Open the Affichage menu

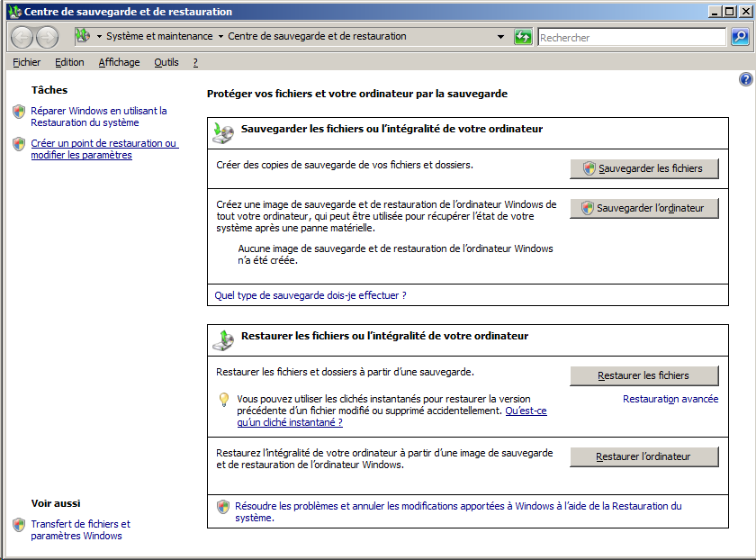point(119,62)
